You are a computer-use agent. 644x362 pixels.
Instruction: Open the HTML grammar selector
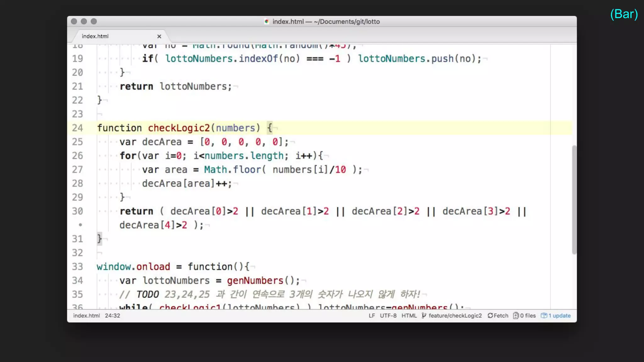(x=409, y=315)
